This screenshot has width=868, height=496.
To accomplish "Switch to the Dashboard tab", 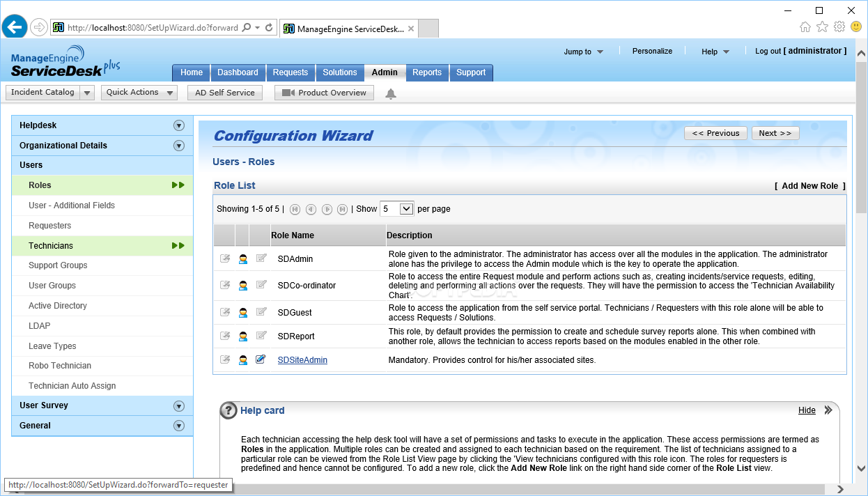I will coord(238,72).
